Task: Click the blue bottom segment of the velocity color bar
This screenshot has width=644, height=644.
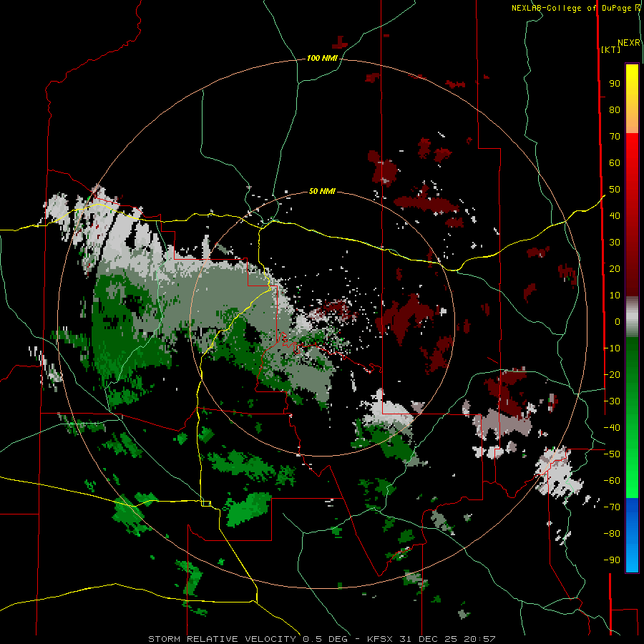Action: pyautogui.click(x=632, y=535)
